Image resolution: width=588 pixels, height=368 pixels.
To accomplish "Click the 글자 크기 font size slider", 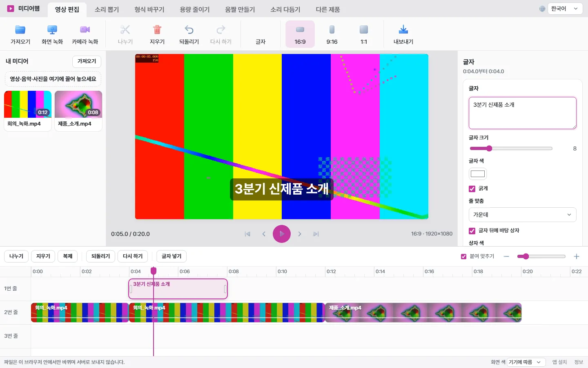I will click(511, 148).
